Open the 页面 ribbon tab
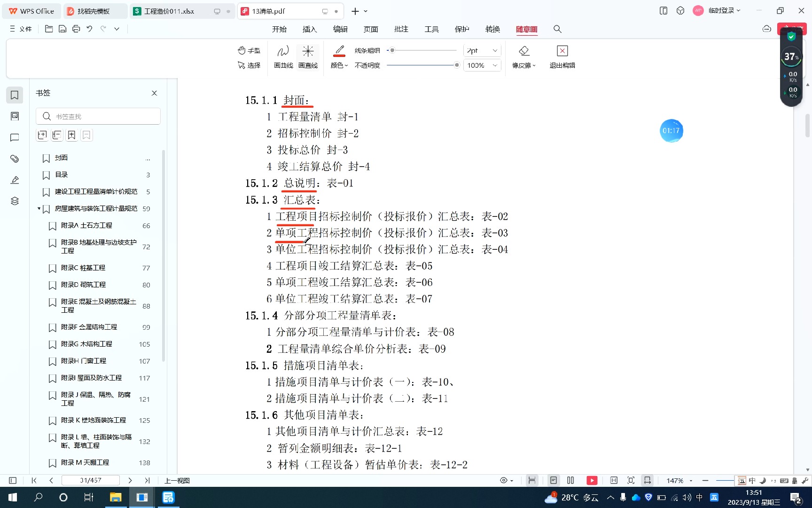This screenshot has width=812, height=508. [x=371, y=29]
